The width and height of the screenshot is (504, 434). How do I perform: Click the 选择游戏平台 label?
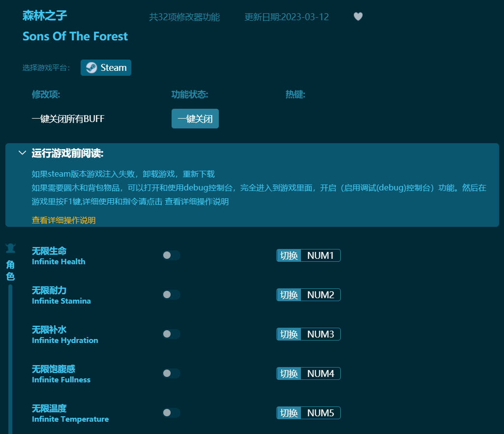[x=46, y=68]
